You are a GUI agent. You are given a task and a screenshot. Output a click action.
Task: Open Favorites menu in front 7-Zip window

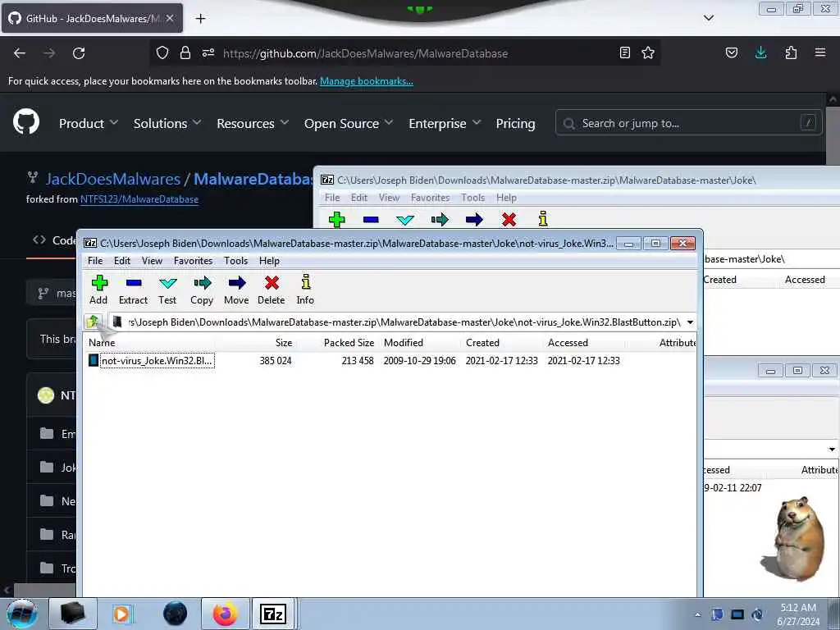[x=193, y=261]
